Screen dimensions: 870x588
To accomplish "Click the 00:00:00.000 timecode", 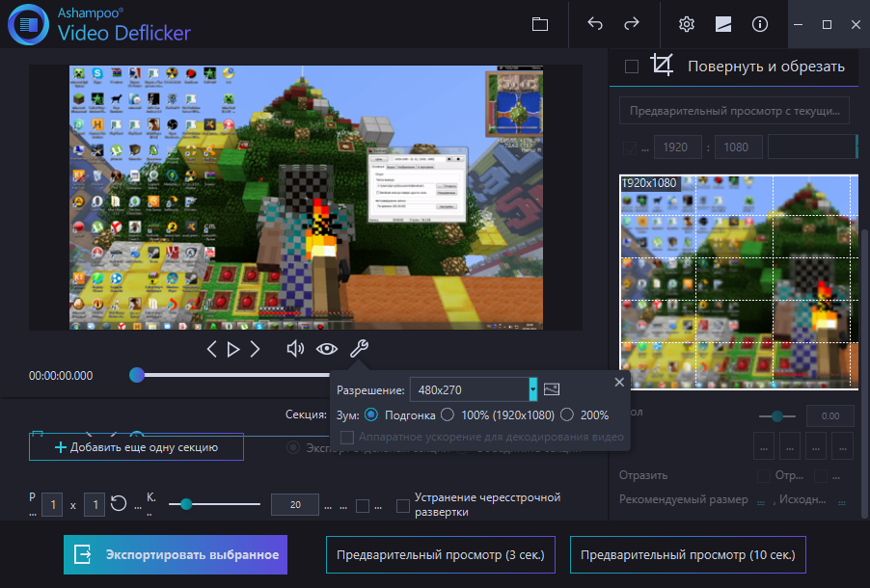I will 61,376.
